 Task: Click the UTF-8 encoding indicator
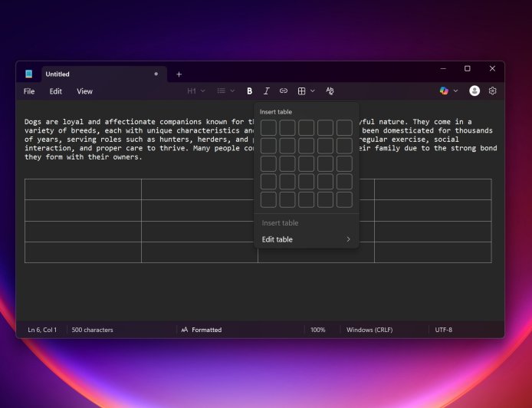[x=443, y=330]
